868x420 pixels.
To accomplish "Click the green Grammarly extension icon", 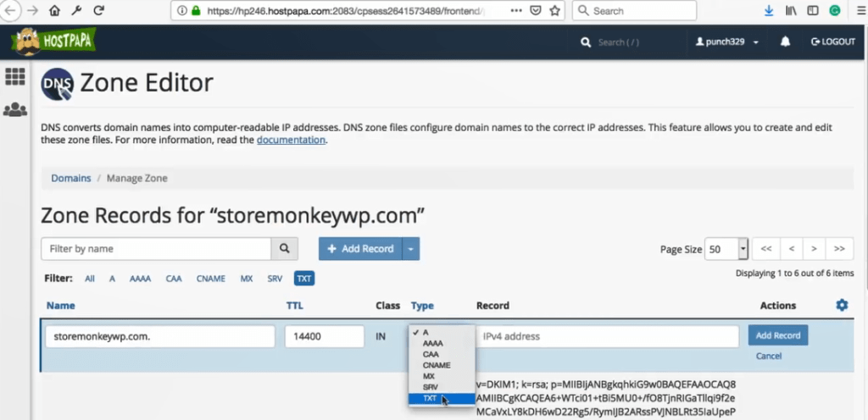I will pos(834,10).
